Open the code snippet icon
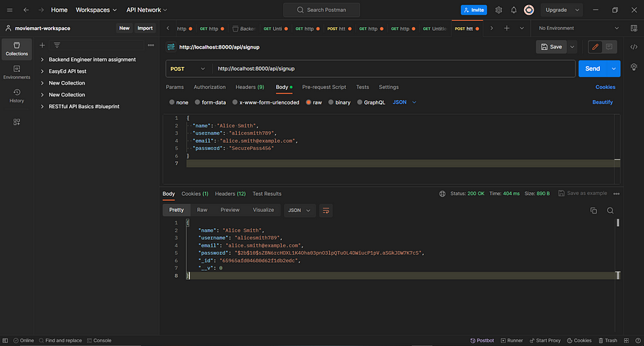This screenshot has height=346, width=644. tap(634, 47)
